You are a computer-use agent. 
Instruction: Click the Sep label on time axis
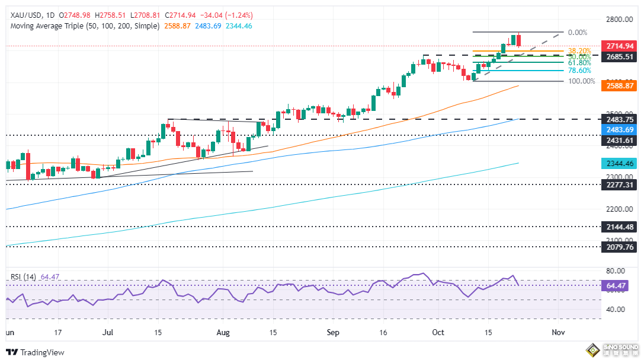pyautogui.click(x=332, y=333)
